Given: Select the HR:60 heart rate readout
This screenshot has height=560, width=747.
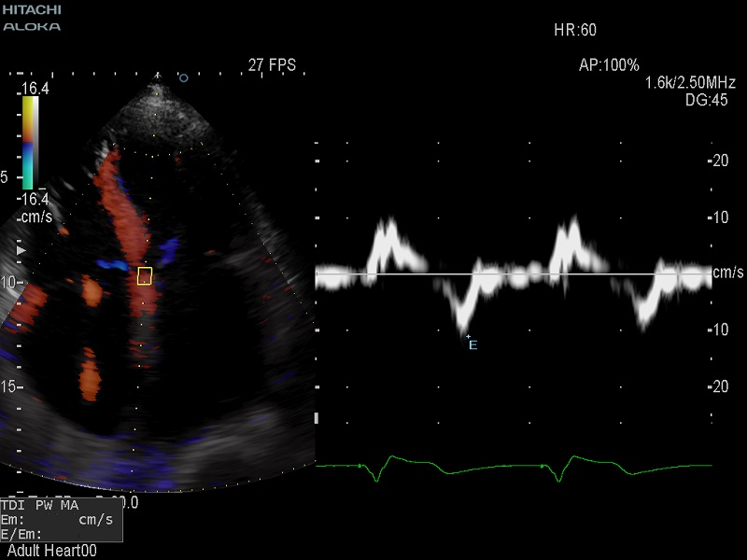Looking at the screenshot, I should tap(575, 30).
